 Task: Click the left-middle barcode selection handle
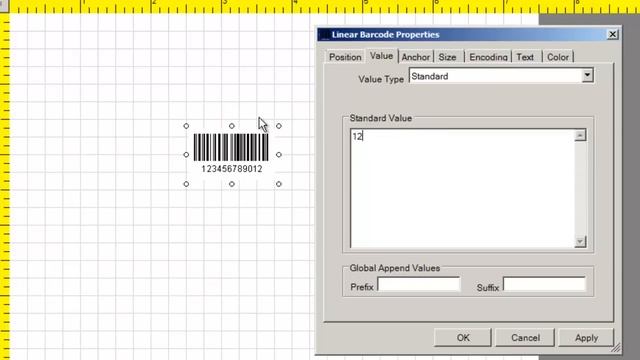pyautogui.click(x=186, y=155)
